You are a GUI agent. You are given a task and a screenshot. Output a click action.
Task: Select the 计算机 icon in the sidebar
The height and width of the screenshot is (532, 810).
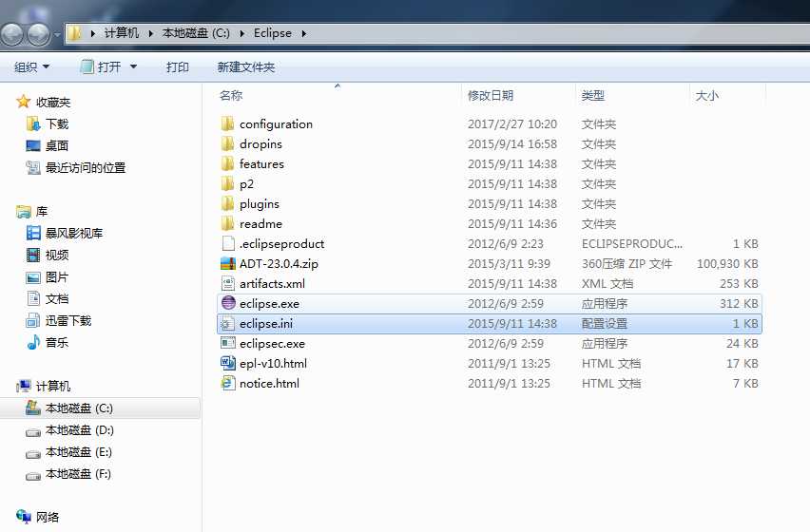click(24, 386)
